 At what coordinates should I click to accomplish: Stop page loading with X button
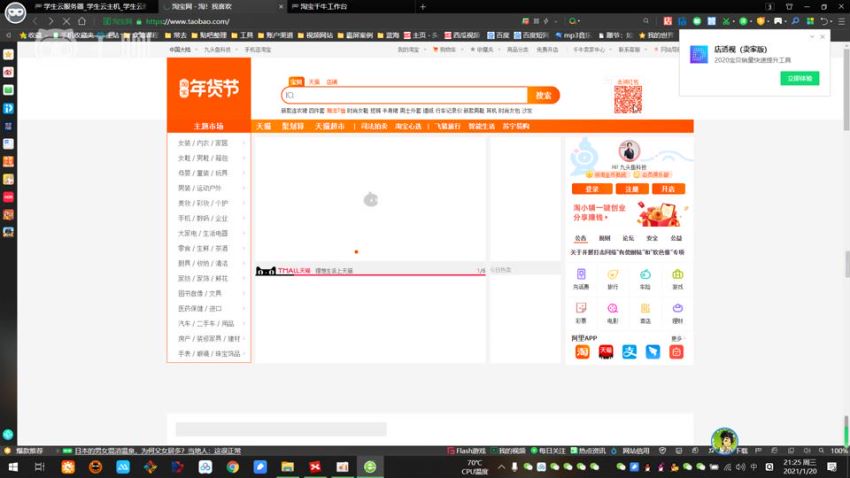66,21
